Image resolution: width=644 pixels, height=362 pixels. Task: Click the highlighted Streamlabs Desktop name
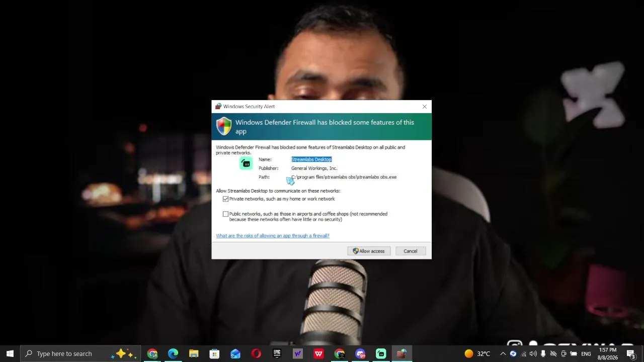pos(311,159)
